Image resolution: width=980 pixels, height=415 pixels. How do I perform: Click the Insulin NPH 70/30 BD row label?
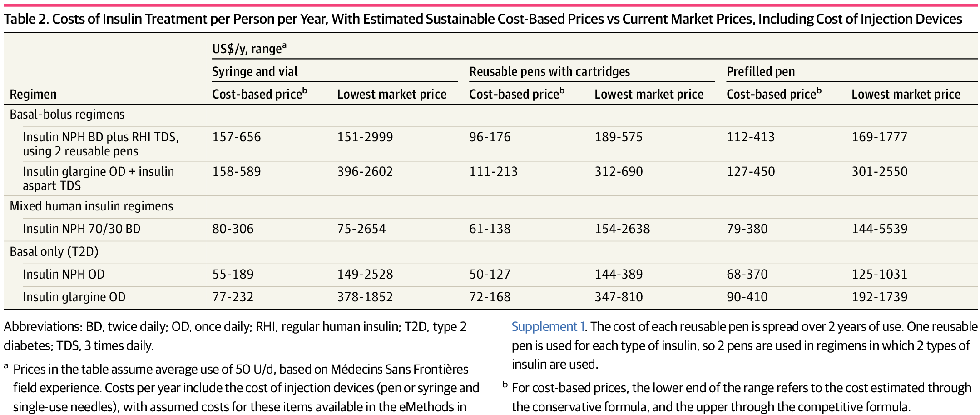coord(82,229)
